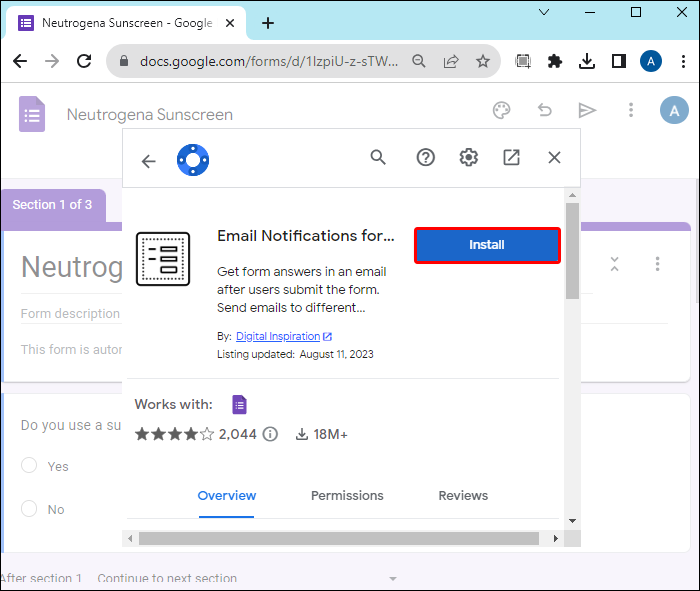Open the Google account avatar in Forms

pos(674,110)
